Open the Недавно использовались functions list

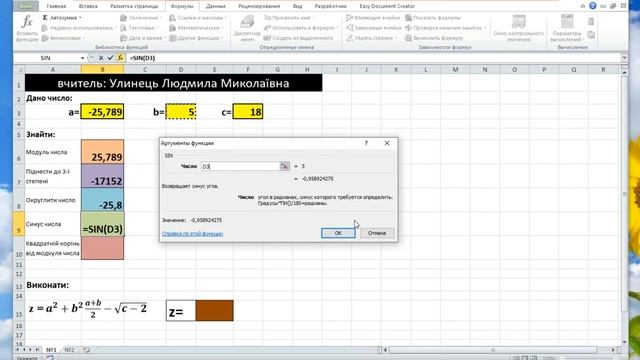click(79, 28)
